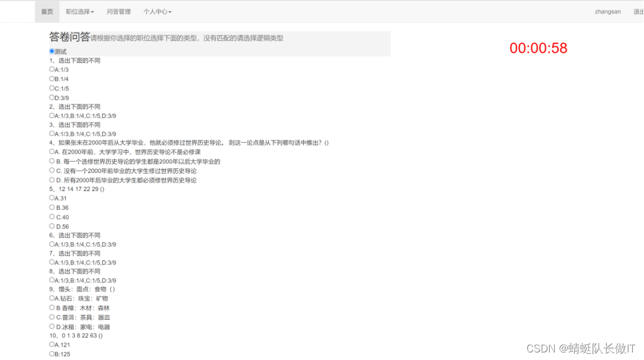Select the answer option for question 2
Screen dimensions: 644x360
pyautogui.click(x=52, y=115)
